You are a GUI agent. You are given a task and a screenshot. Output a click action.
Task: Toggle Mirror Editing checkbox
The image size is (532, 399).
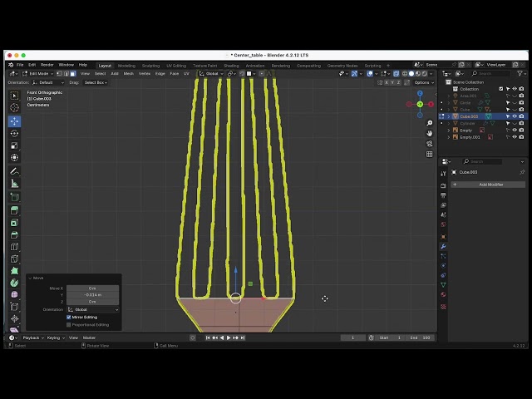tap(69, 318)
